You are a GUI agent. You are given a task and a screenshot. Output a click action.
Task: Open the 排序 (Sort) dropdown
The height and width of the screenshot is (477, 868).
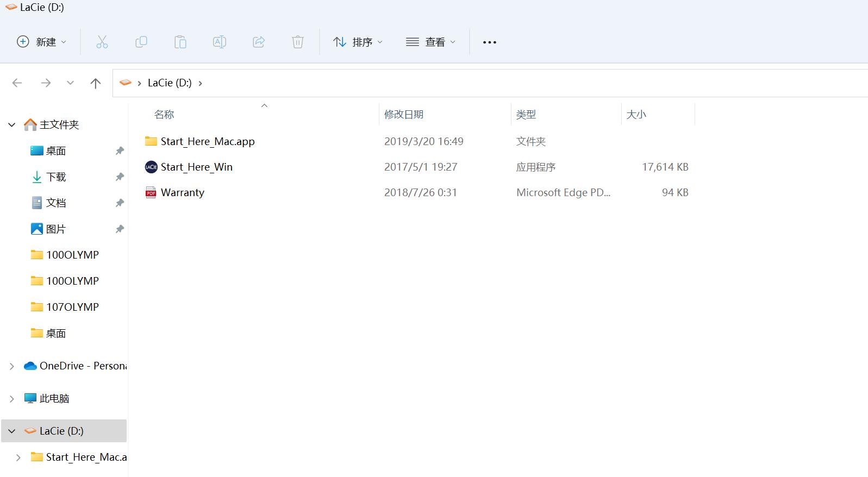point(358,42)
